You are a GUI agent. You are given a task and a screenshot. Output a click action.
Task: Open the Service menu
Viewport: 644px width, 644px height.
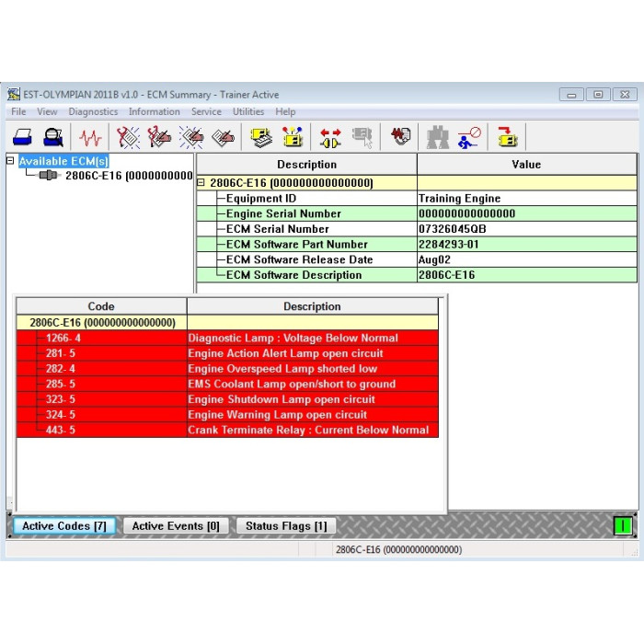206,111
